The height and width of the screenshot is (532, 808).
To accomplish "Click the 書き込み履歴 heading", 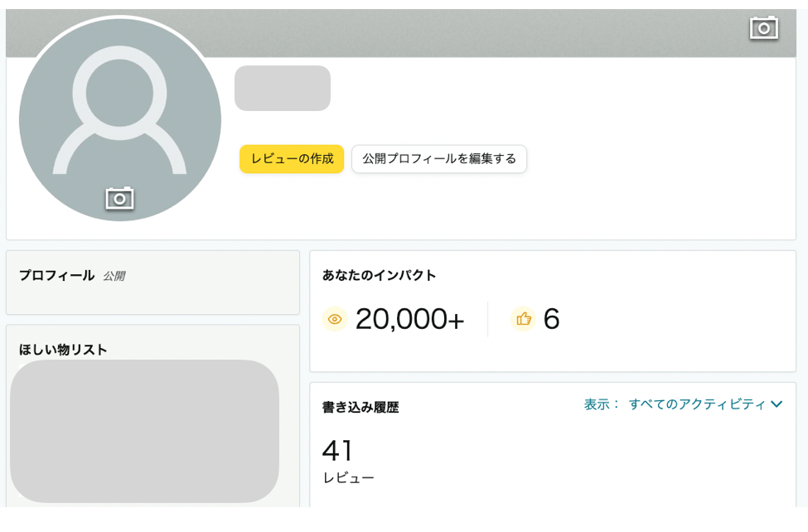I will pyautogui.click(x=360, y=408).
